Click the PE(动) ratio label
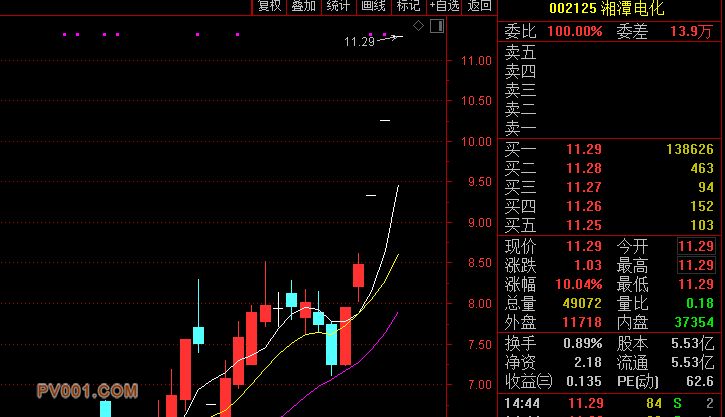725x417 pixels. pyautogui.click(x=640, y=380)
